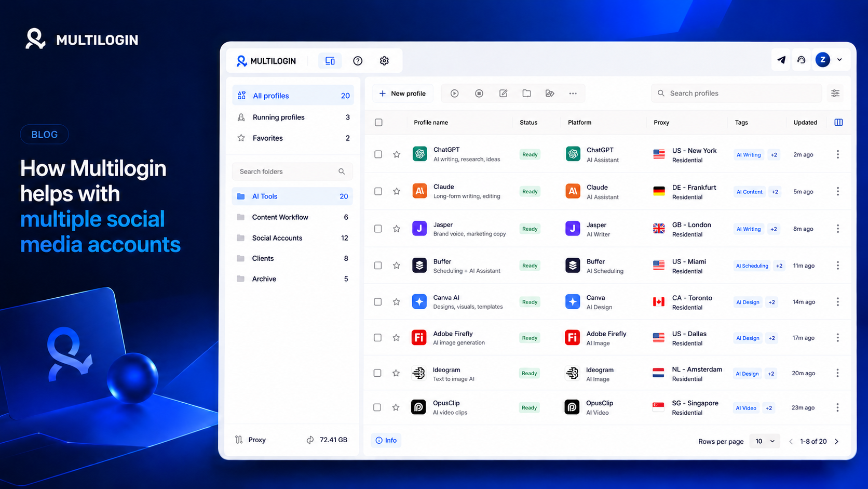Click the Updated column header
This screenshot has width=868, height=489.
point(805,123)
